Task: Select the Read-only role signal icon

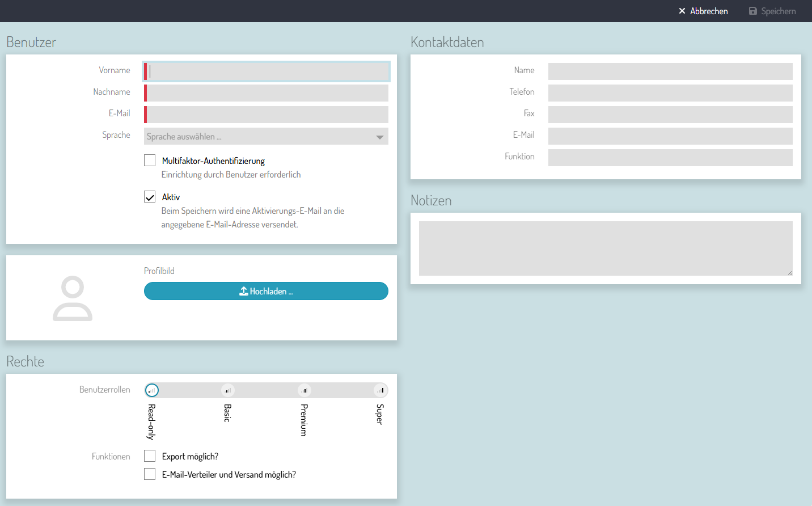Action: click(x=152, y=390)
